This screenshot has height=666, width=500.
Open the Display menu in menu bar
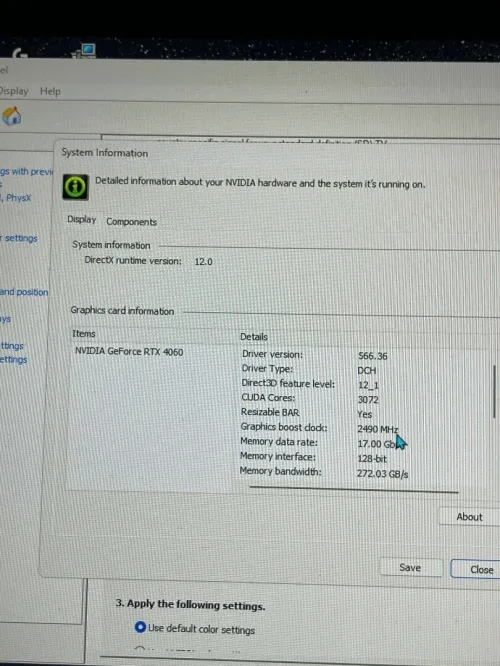point(14,91)
